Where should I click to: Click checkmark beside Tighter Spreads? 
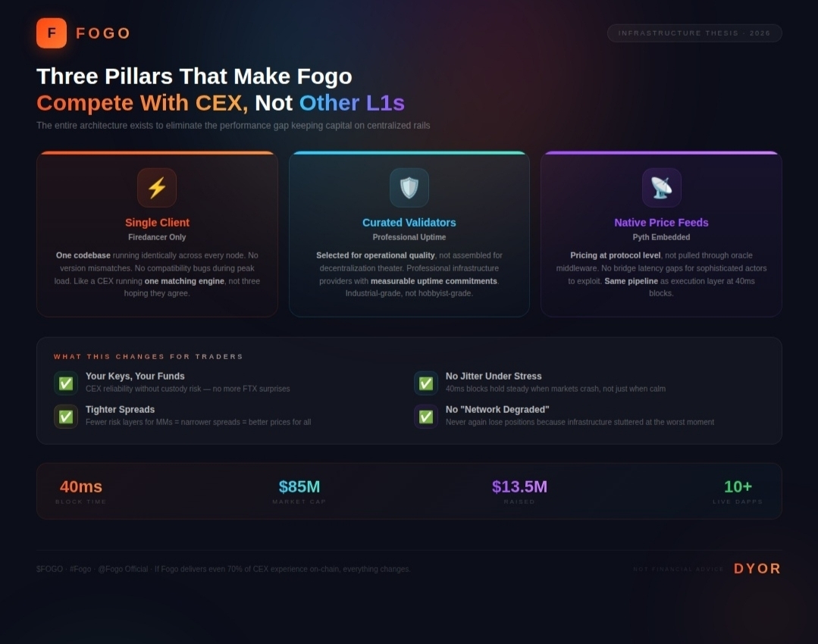pos(66,417)
